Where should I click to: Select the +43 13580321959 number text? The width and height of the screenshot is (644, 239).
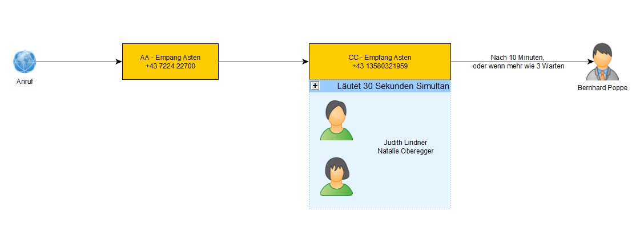pyautogui.click(x=380, y=66)
